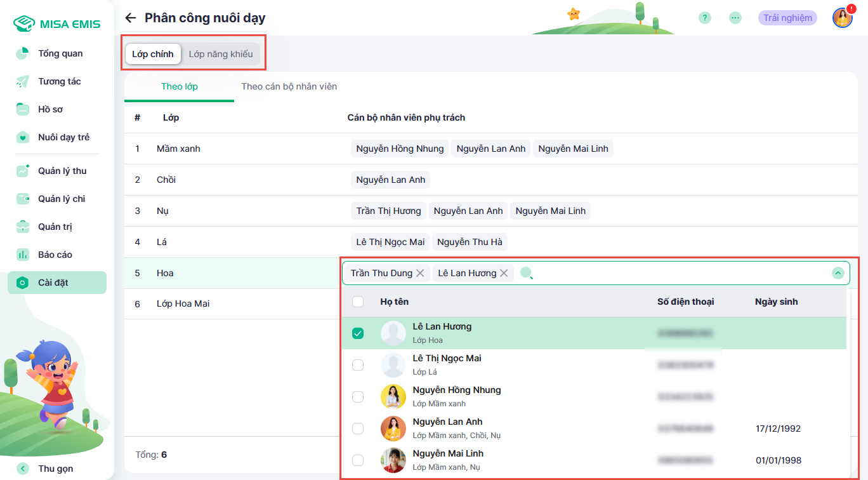Click the back arrow beside Phân công nuôi dạy

pyautogui.click(x=131, y=18)
